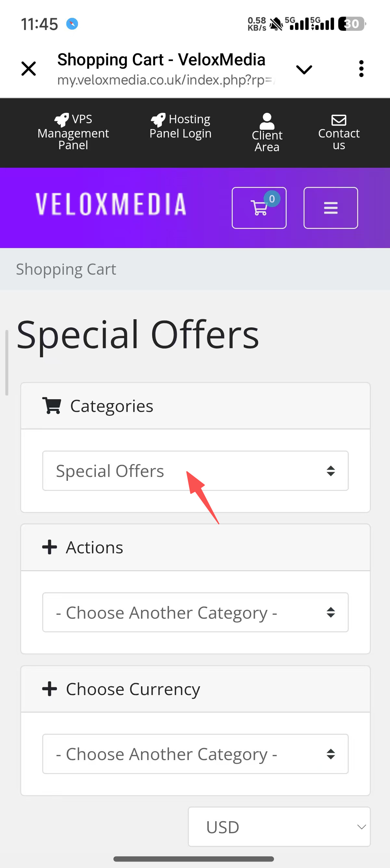Viewport: 390px width, 868px height.
Task: Open the Client Area
Action: tap(267, 133)
